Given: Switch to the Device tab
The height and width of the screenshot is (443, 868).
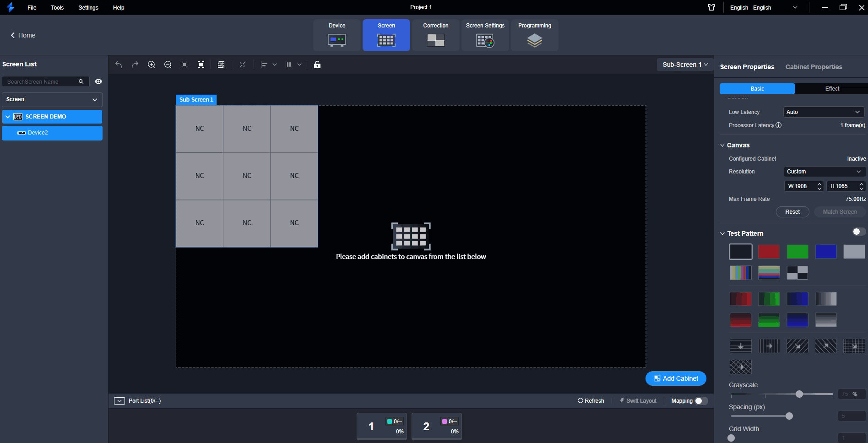Looking at the screenshot, I should tap(337, 35).
